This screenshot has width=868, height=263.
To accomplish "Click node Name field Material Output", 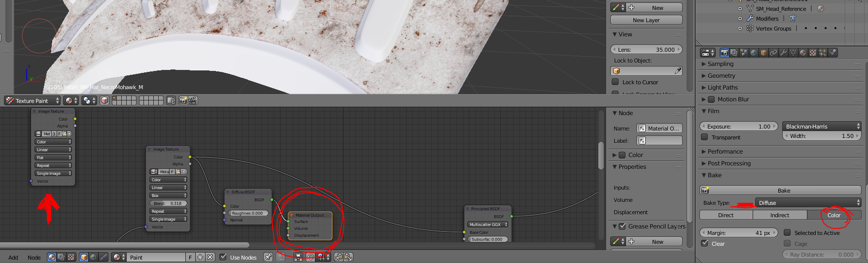I will [x=659, y=129].
